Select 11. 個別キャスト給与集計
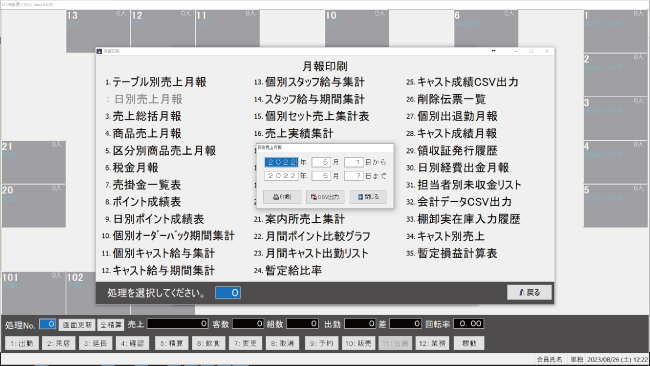650x366 pixels. tap(158, 253)
